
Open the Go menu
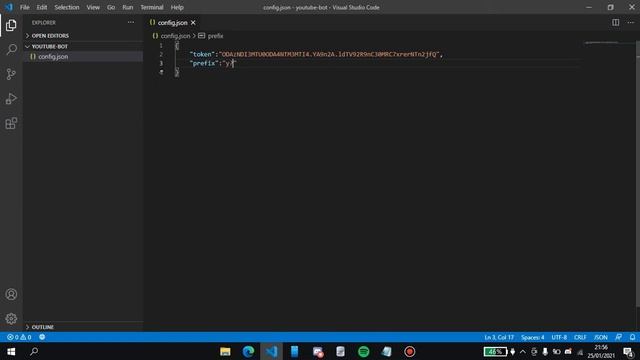(x=111, y=7)
